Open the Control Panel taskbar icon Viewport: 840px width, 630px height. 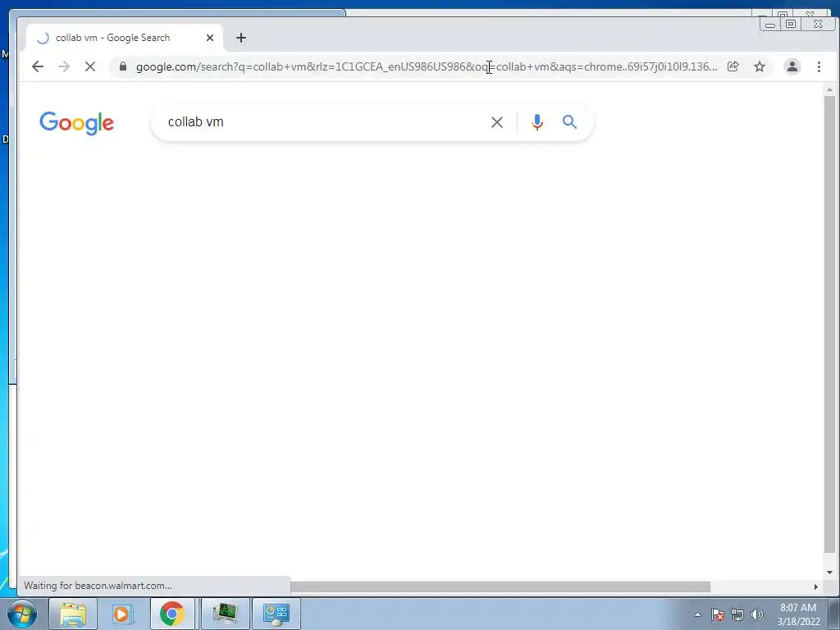(x=276, y=614)
